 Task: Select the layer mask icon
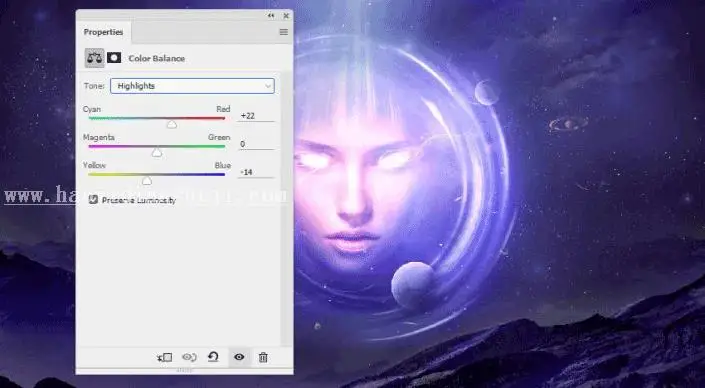coord(114,58)
